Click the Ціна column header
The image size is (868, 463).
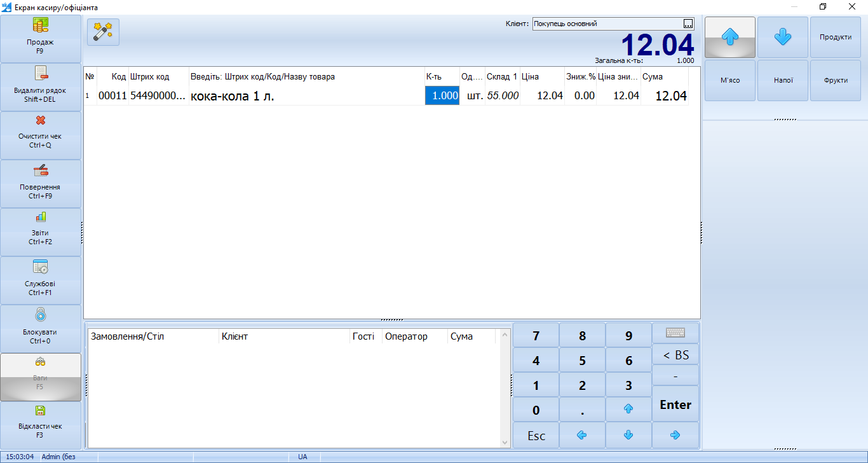tap(542, 76)
